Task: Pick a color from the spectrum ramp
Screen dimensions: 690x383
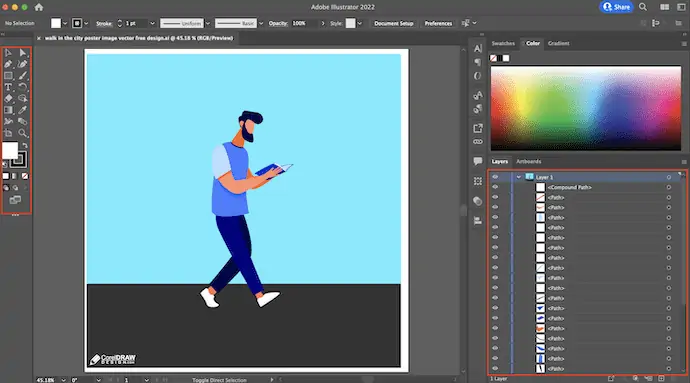Action: tap(586, 108)
